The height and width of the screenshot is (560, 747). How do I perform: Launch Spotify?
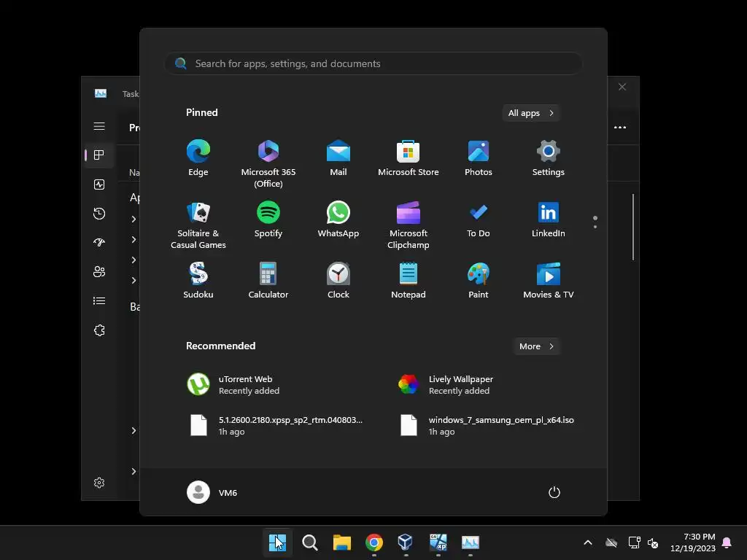tap(268, 219)
